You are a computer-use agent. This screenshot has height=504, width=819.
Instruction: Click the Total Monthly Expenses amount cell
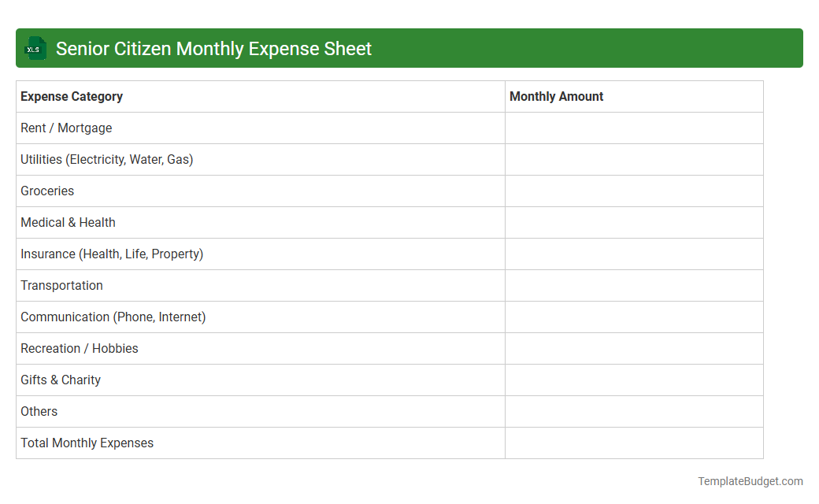point(634,443)
